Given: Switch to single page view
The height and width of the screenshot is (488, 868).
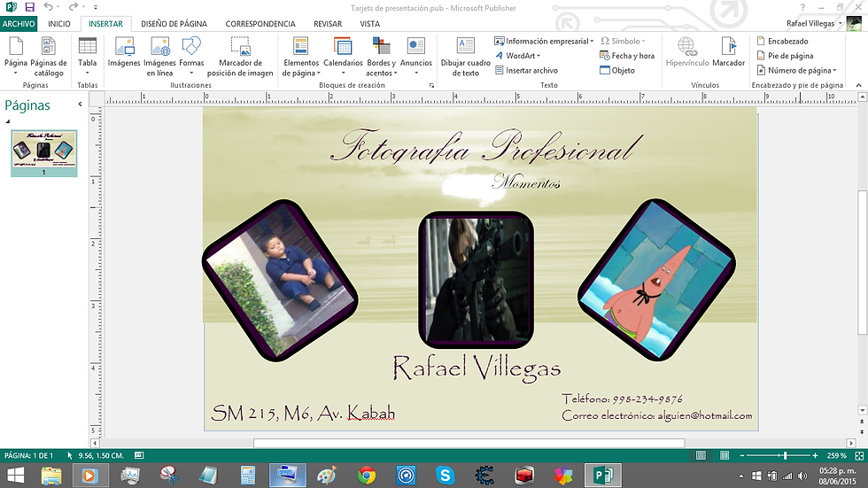Looking at the screenshot, I should 701,455.
